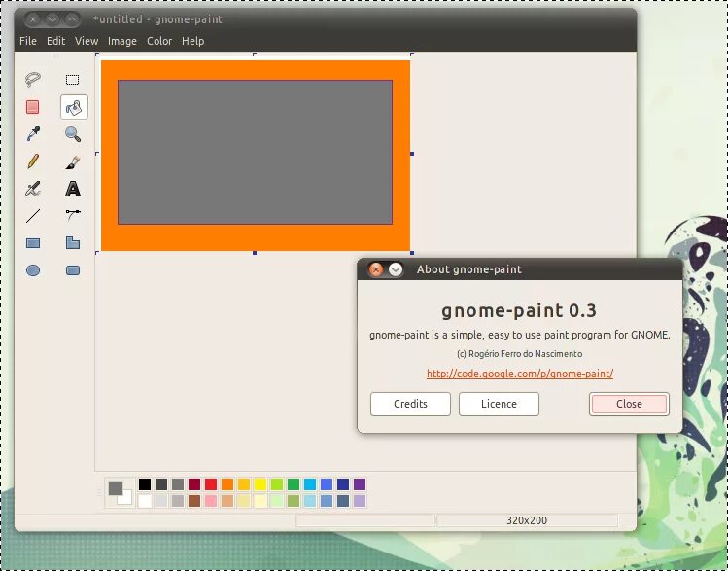
Task: Pick the navy dark blue palette swatch
Action: tap(343, 484)
